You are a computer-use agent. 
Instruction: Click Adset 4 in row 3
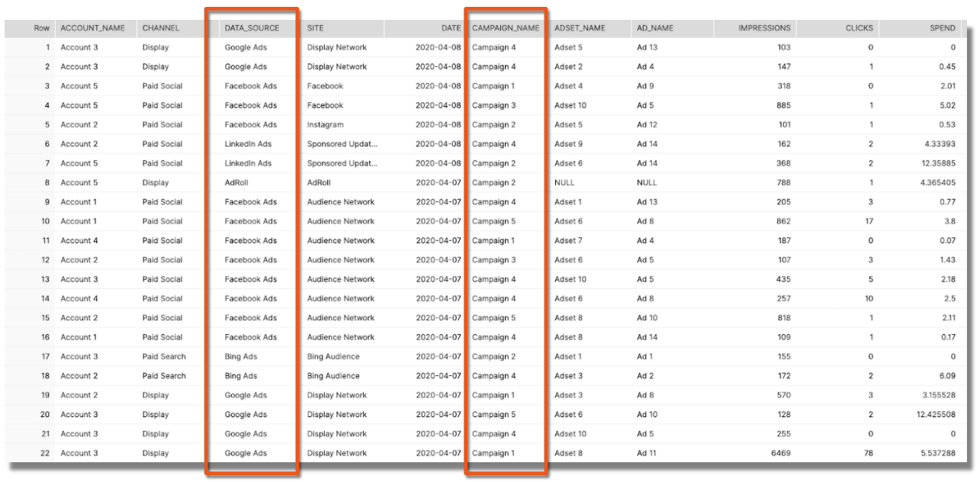click(568, 86)
